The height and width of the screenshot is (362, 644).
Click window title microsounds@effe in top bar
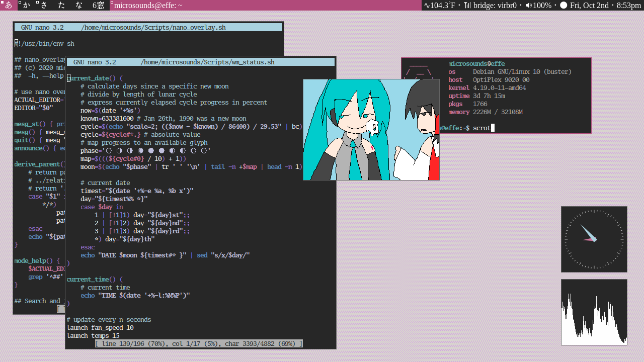click(x=148, y=5)
